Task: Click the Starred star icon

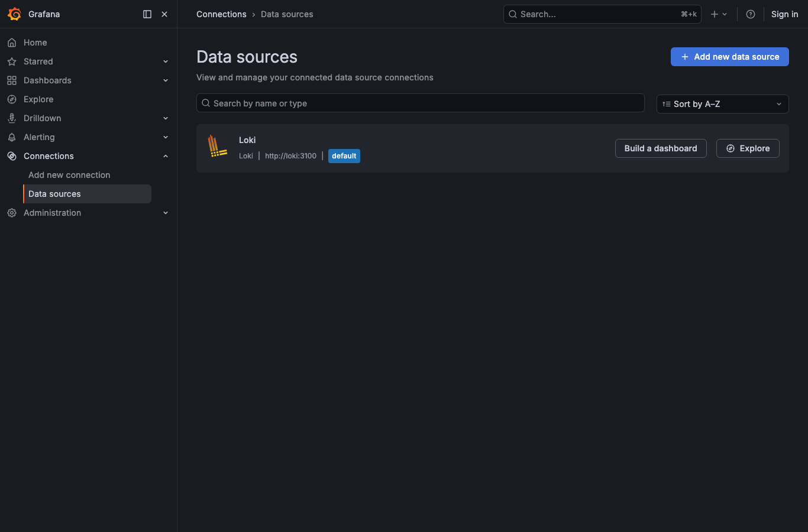Action: (12, 61)
